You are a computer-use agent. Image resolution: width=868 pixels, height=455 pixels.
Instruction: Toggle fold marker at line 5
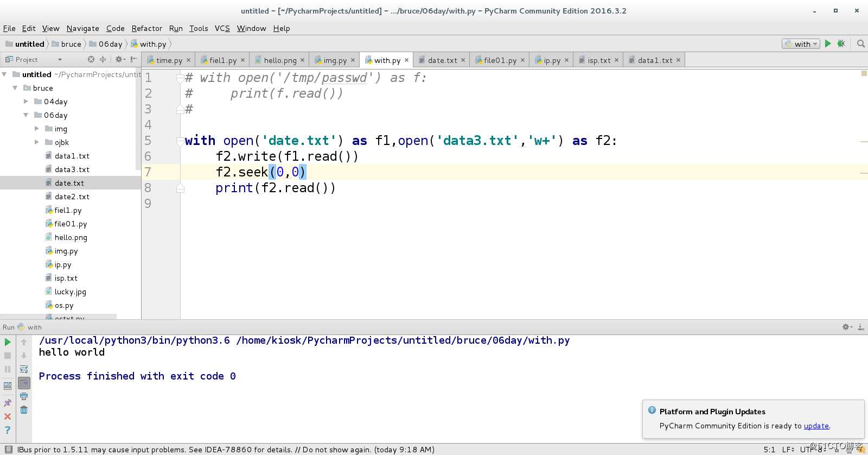(180, 141)
